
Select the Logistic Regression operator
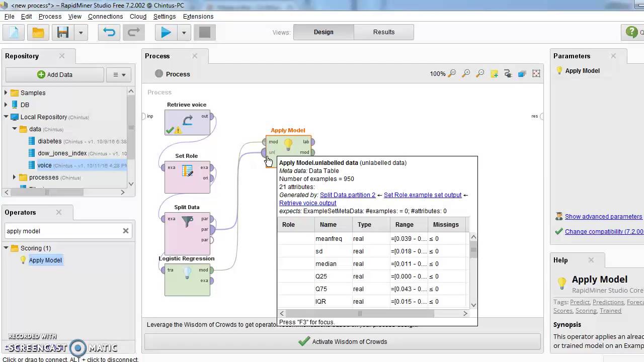(x=187, y=280)
